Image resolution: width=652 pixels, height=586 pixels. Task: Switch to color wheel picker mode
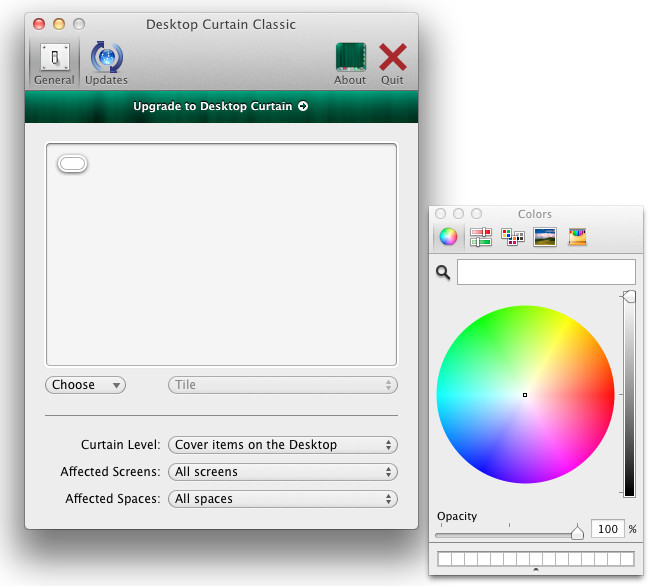click(448, 237)
